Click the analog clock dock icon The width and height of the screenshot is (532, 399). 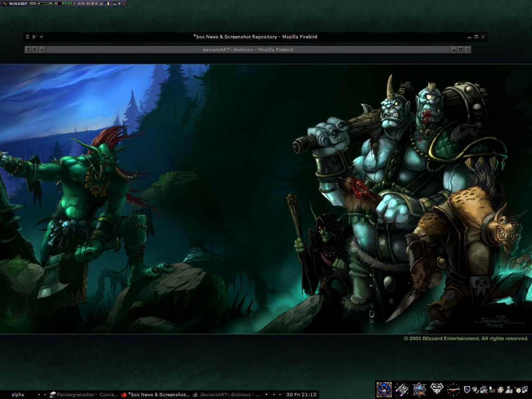click(x=453, y=389)
